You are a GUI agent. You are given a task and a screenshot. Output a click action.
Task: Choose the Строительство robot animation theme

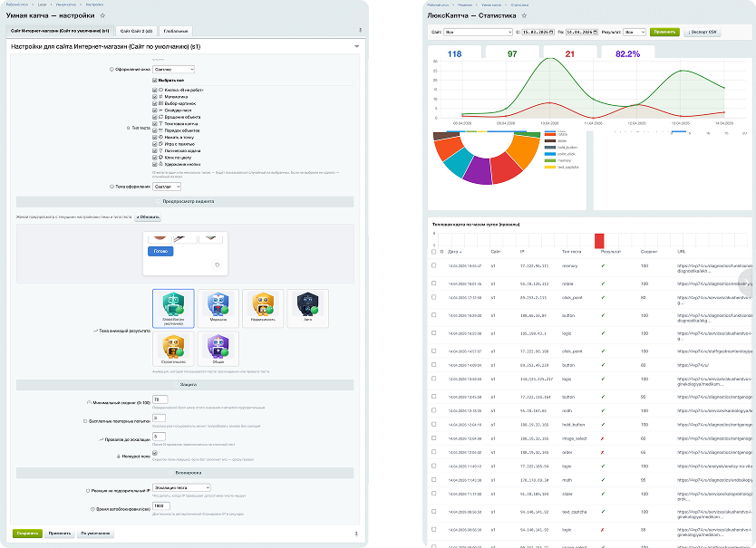[x=172, y=351]
